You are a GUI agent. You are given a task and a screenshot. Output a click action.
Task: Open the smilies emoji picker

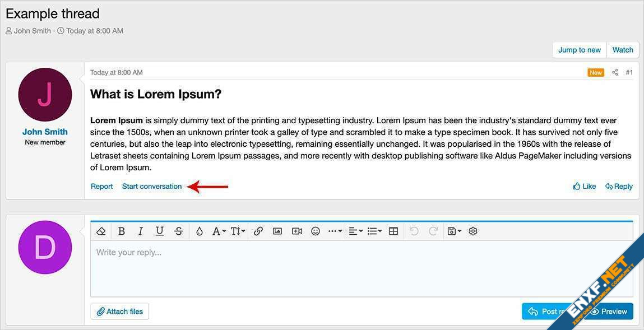[316, 231]
